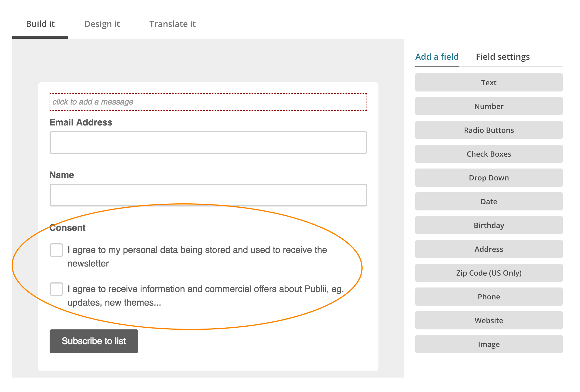Image resolution: width=580 pixels, height=392 pixels.
Task: Add an Image field
Action: pos(488,344)
